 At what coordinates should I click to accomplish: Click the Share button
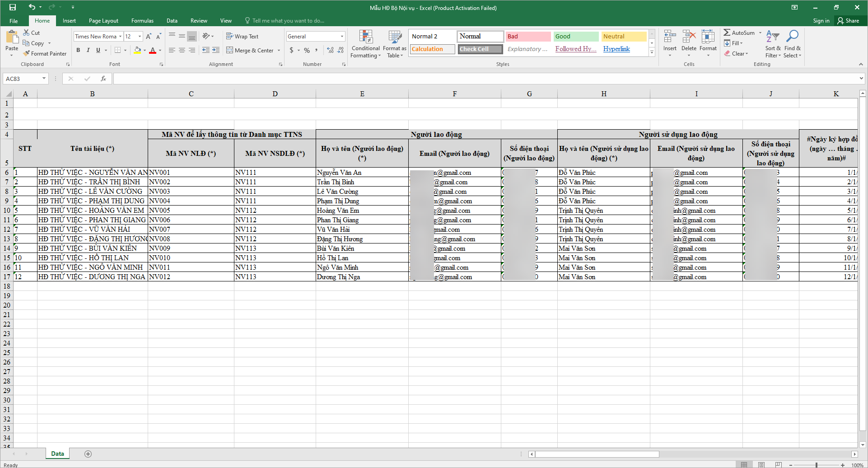point(848,21)
